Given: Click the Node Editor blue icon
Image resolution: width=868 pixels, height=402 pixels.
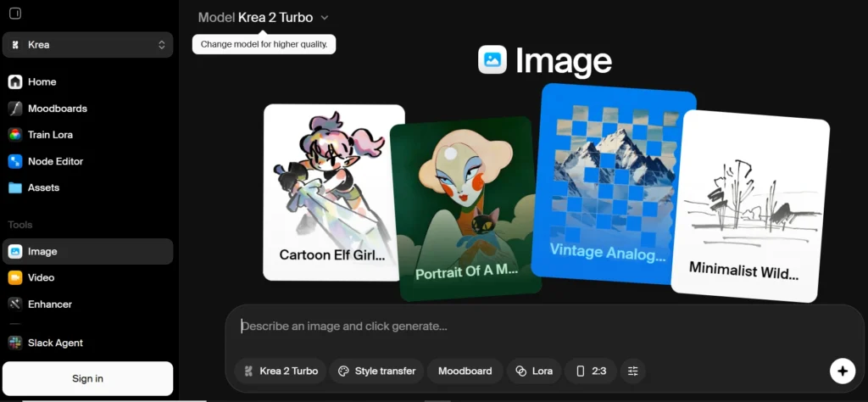Looking at the screenshot, I should click(x=15, y=161).
